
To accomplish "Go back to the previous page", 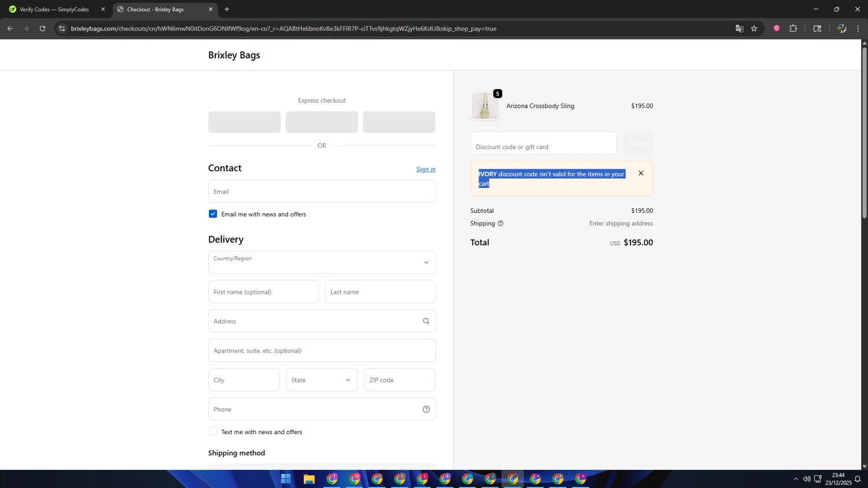I will [x=10, y=28].
